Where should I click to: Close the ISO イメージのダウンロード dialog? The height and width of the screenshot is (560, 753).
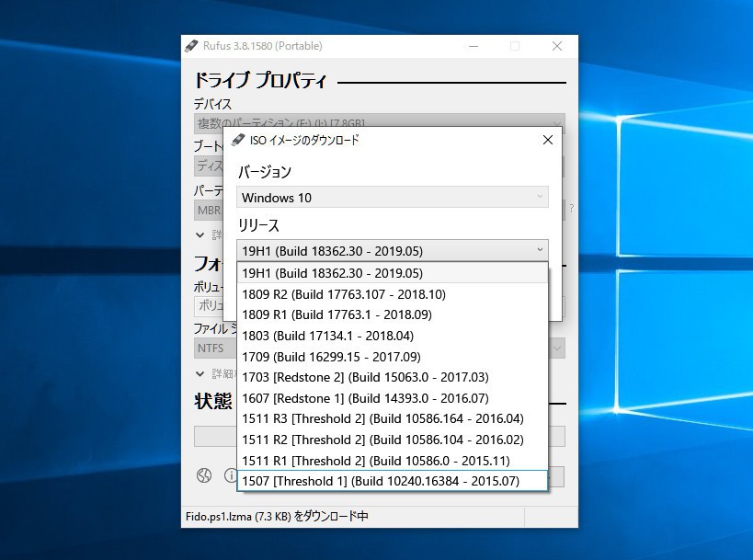[548, 141]
